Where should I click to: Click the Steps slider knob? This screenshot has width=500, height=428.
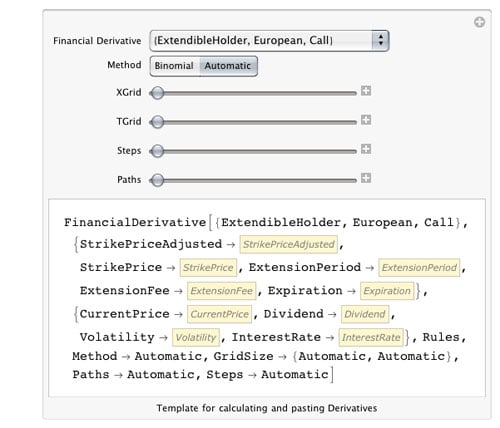coord(157,151)
